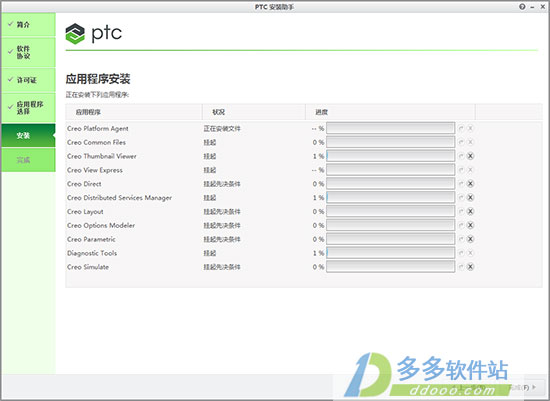This screenshot has width=550, height=401.
Task: Cancel the Creo Simulate installation
Action: coord(470,267)
